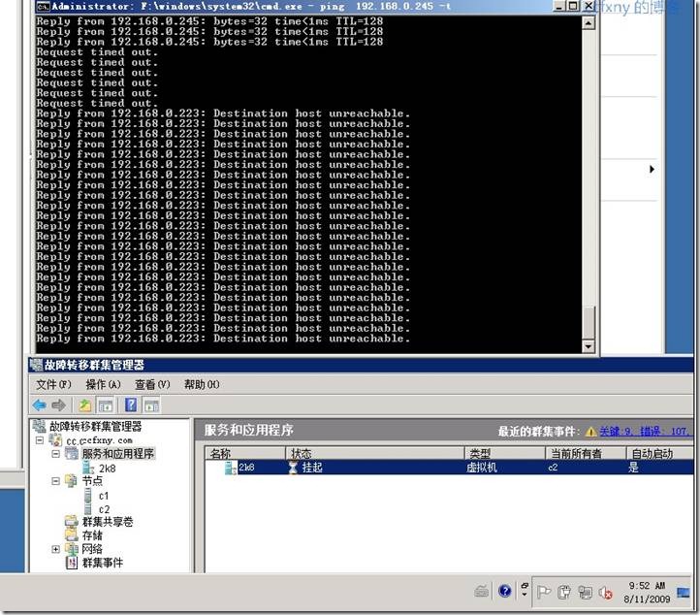700x615 pixels.
Task: Open the 操作(A) menu
Action: (x=103, y=384)
